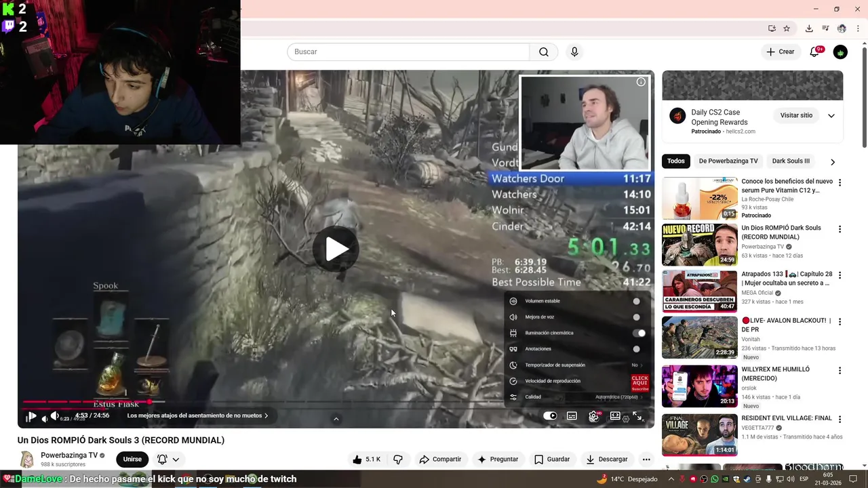Open Temporizador de suspensión submenu
The height and width of the screenshot is (488, 868).
point(577,365)
